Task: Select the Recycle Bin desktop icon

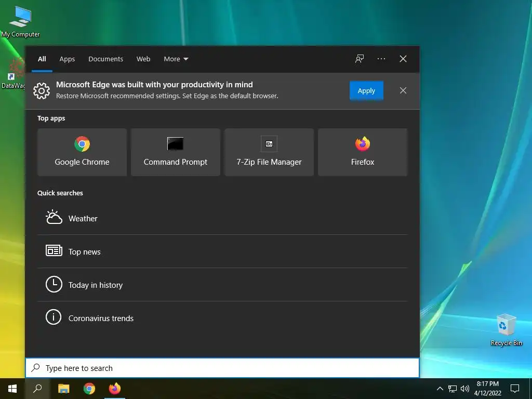Action: pyautogui.click(x=506, y=330)
